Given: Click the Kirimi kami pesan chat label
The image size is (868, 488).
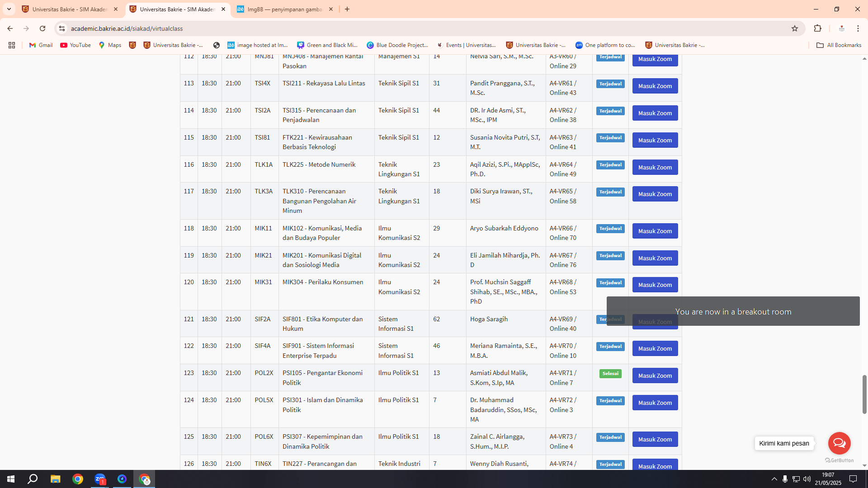Looking at the screenshot, I should tap(784, 443).
